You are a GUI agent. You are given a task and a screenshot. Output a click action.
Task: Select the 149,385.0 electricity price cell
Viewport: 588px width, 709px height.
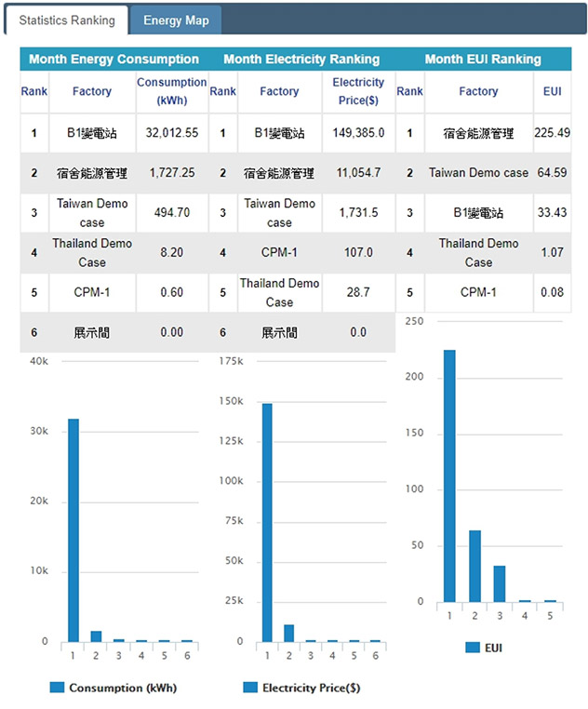(x=358, y=133)
